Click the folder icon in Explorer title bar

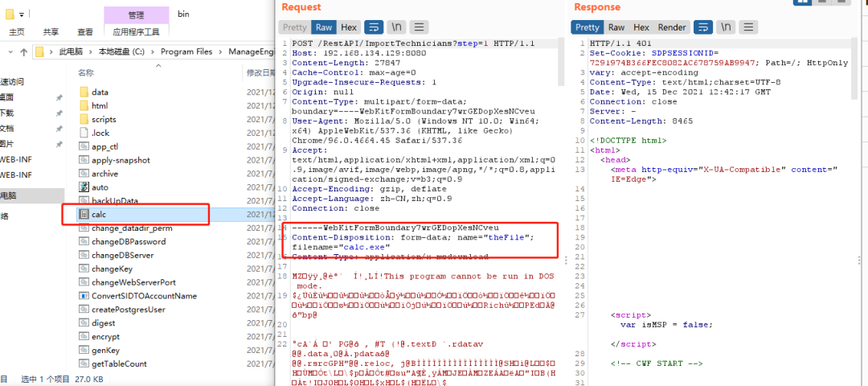click(10, 14)
